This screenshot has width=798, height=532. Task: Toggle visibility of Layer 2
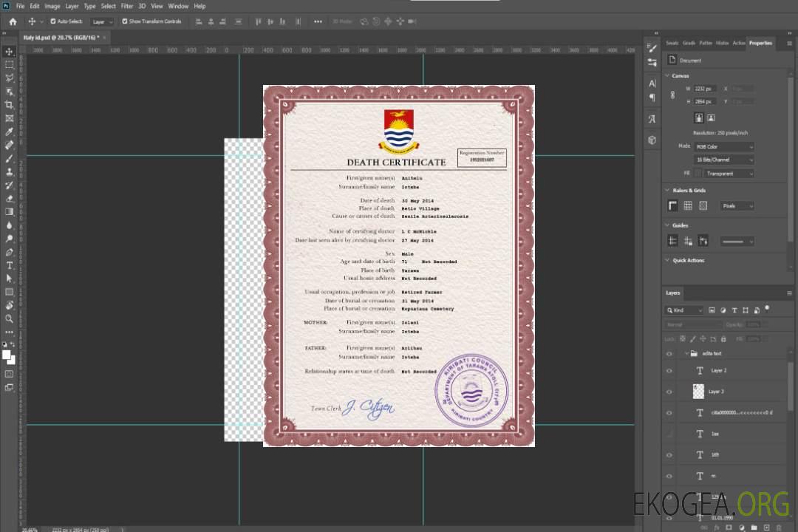(x=669, y=371)
